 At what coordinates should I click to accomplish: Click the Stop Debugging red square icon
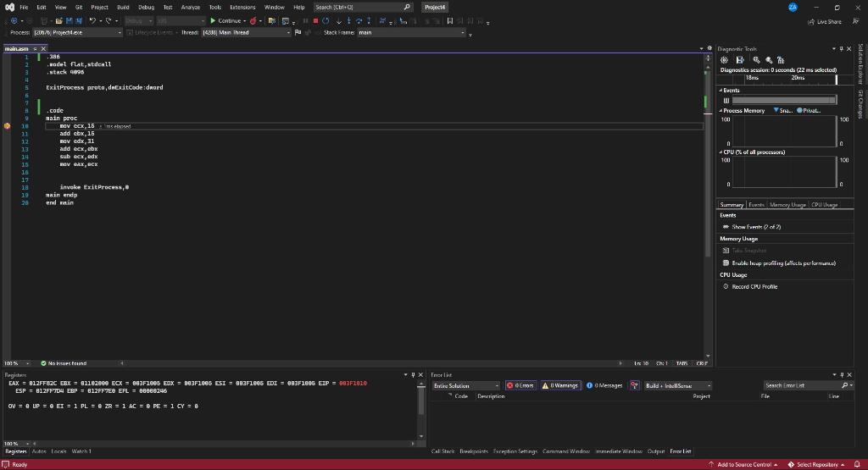[315, 21]
